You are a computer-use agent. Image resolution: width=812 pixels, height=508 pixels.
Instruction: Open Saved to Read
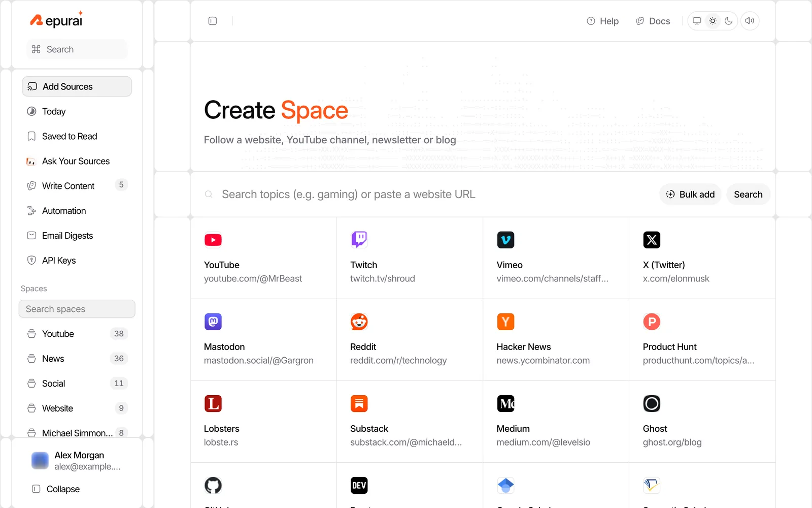point(77,136)
